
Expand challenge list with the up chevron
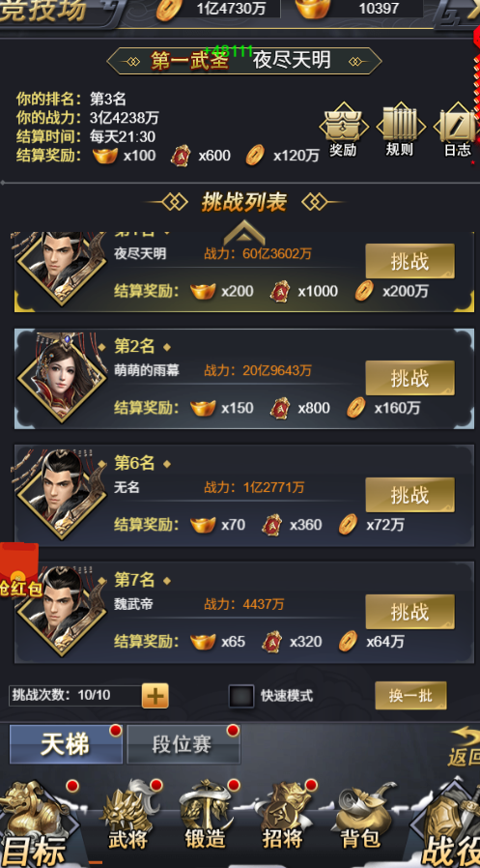(244, 233)
